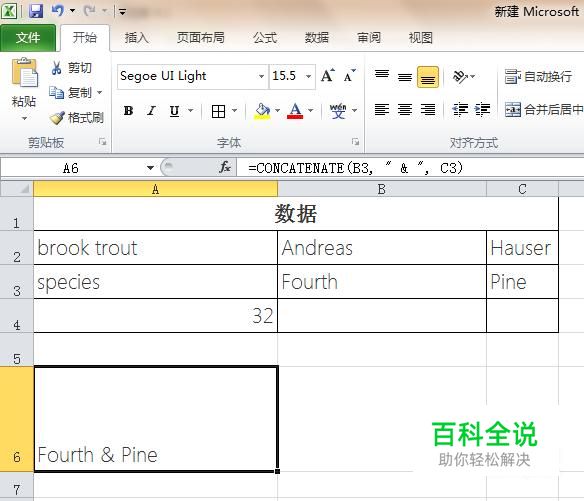This screenshot has width=584, height=501.
Task: Open the 公式 tab
Action: [265, 38]
